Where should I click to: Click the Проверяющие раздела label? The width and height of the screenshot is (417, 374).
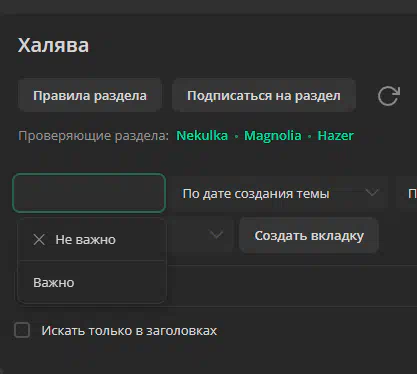(x=93, y=136)
